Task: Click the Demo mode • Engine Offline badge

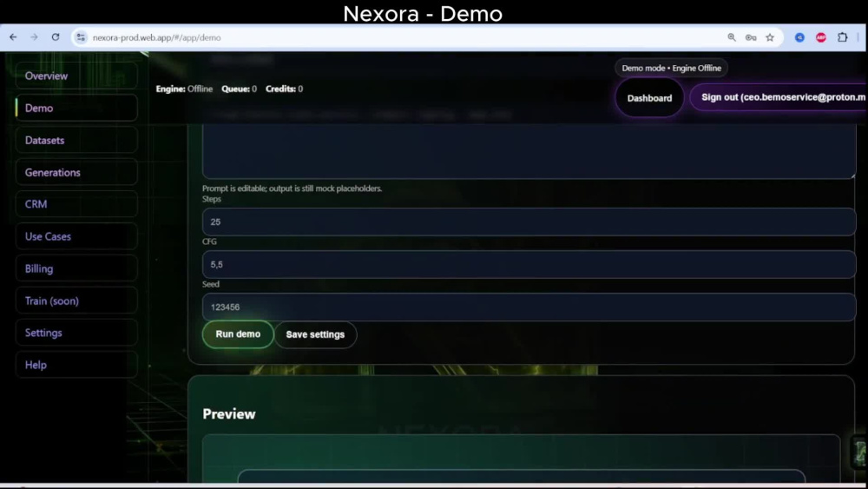Action: click(x=672, y=68)
